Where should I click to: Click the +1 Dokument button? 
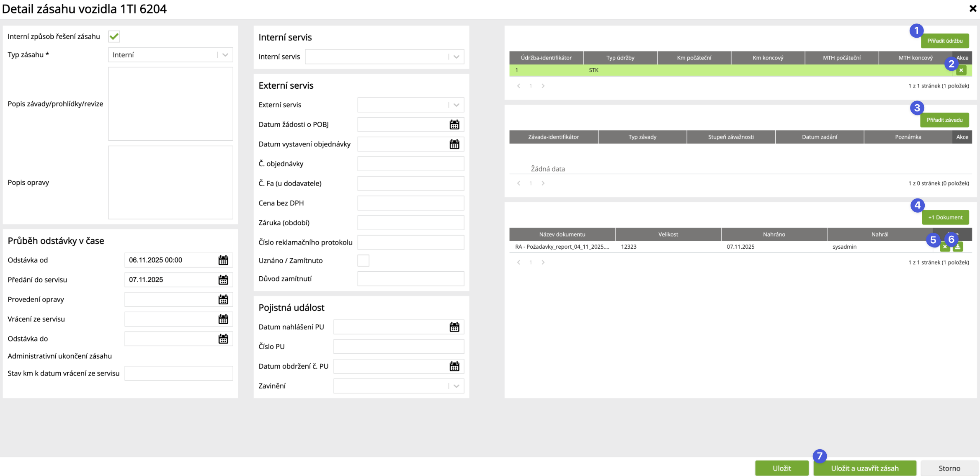coord(945,217)
